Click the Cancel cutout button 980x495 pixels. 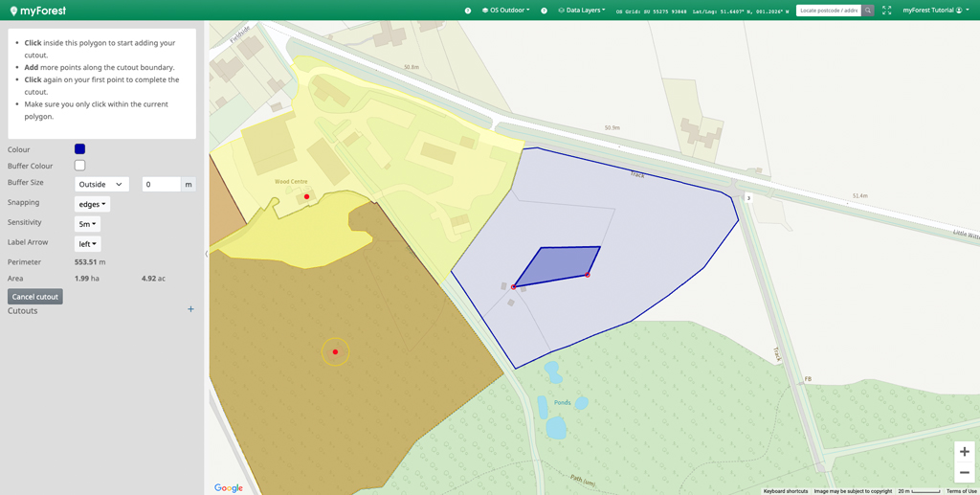pos(35,297)
